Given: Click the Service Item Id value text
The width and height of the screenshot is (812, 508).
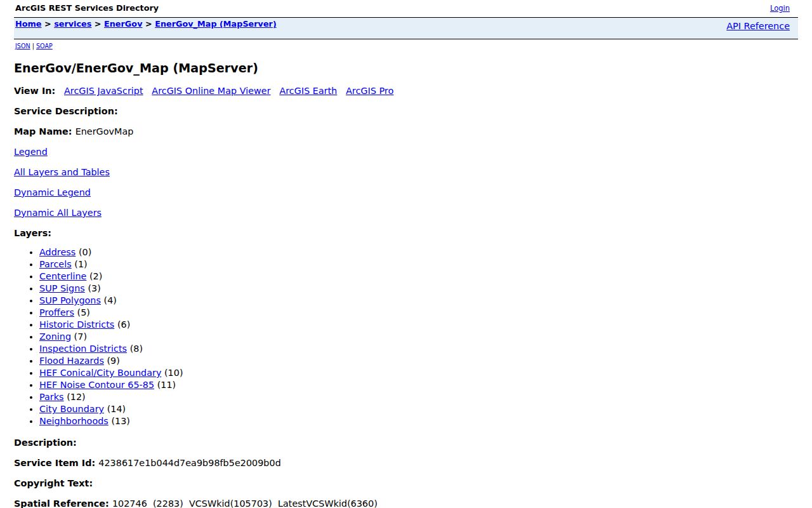Looking at the screenshot, I should tap(190, 463).
